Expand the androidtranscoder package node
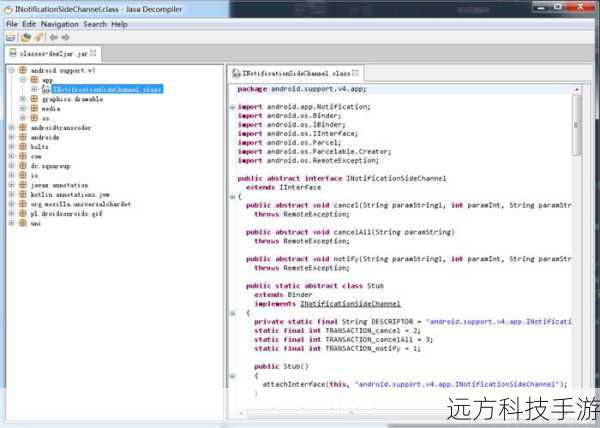 pyautogui.click(x=11, y=128)
